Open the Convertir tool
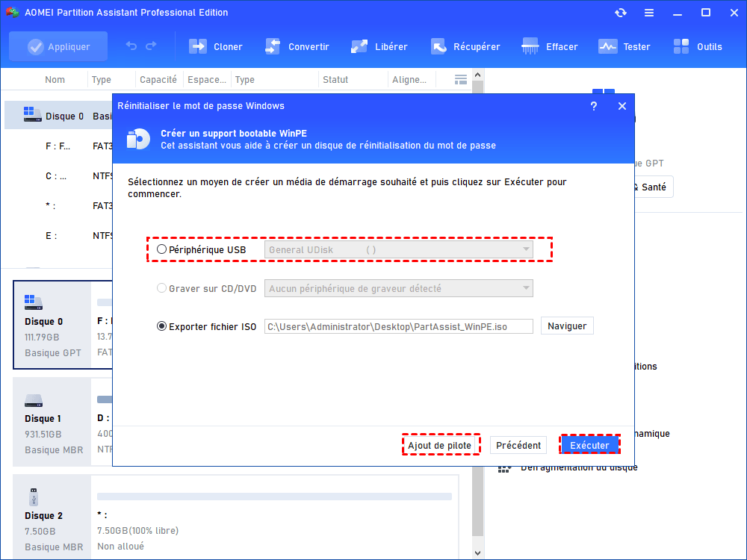The width and height of the screenshot is (747, 560). coord(273,46)
